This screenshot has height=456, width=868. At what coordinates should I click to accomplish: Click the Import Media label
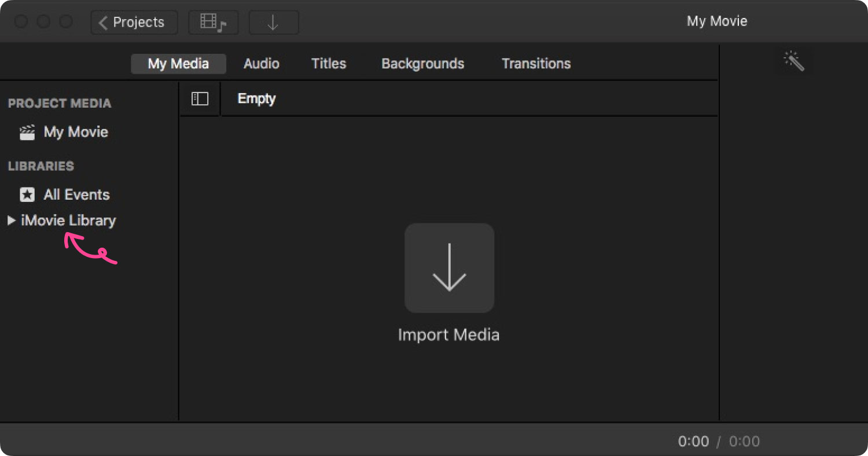click(x=448, y=335)
